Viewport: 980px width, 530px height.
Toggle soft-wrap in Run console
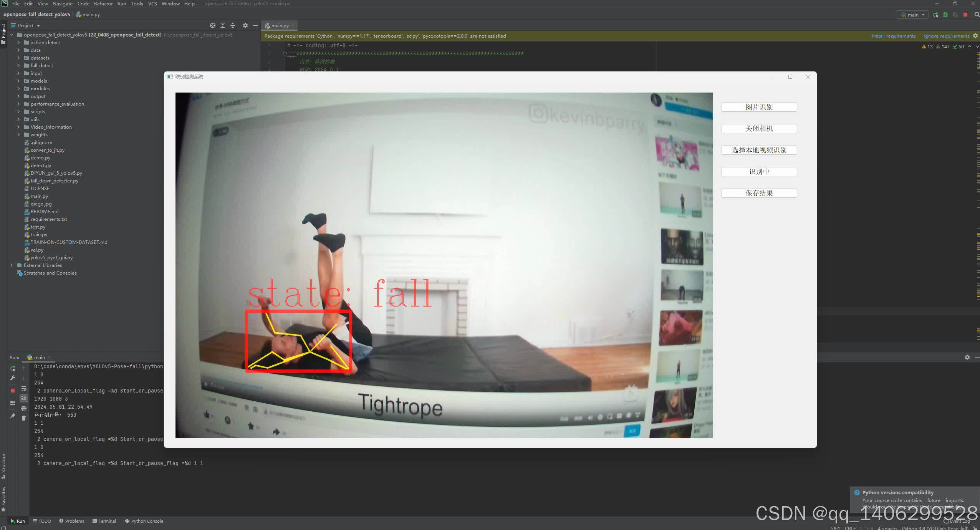[24, 388]
